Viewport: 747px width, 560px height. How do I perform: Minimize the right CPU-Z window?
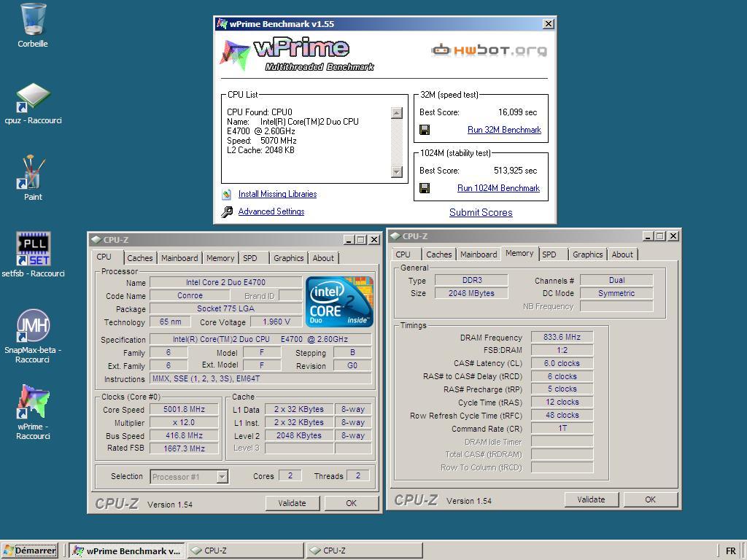pos(648,236)
